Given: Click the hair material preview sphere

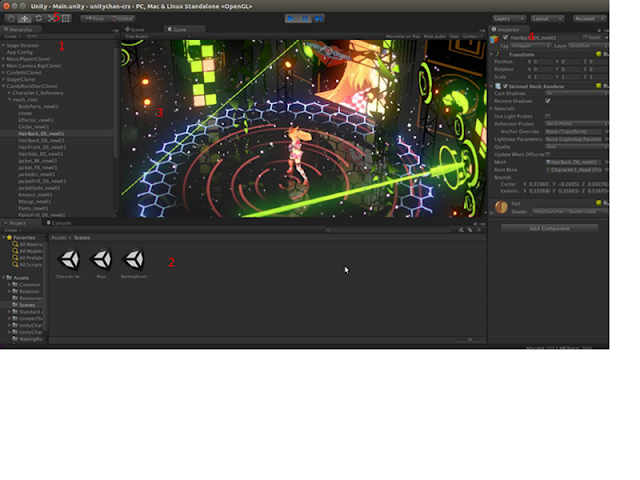Looking at the screenshot, I should (501, 207).
